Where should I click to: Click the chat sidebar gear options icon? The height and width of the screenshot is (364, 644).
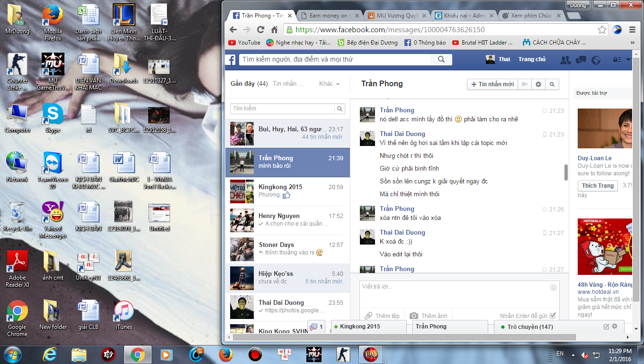coord(615,327)
